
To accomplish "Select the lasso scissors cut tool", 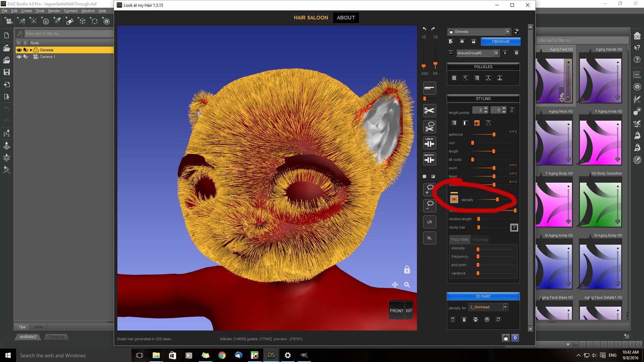I will coord(429,127).
